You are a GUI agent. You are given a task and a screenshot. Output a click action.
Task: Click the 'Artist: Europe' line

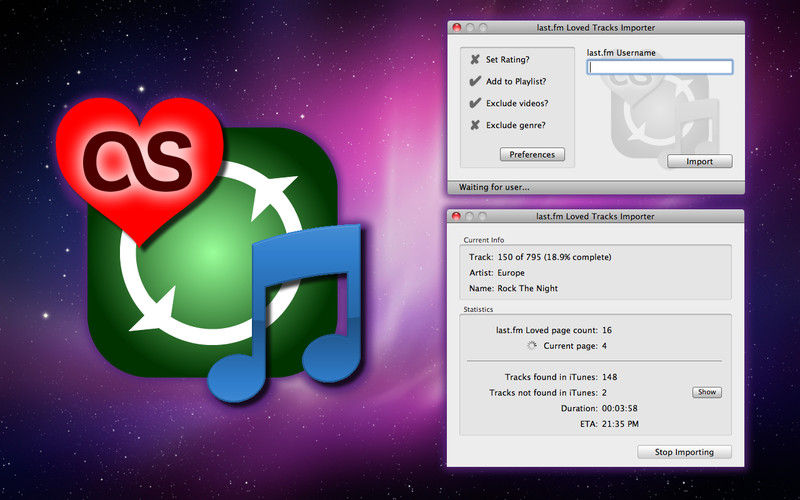[x=496, y=273]
